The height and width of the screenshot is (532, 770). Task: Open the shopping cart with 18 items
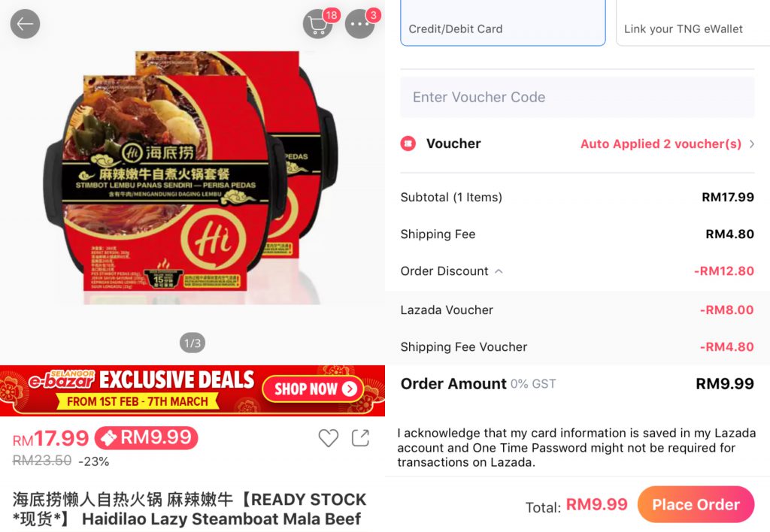pos(318,23)
